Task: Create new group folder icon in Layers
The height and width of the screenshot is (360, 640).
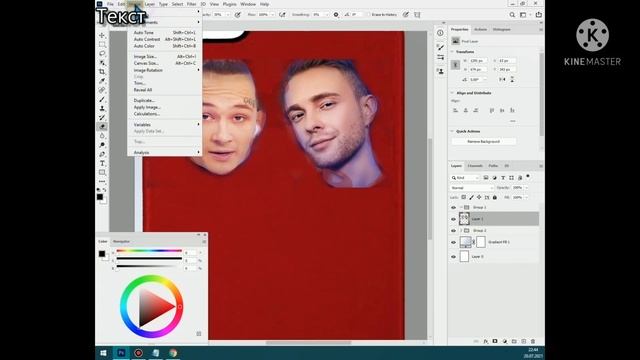Action: click(x=514, y=341)
